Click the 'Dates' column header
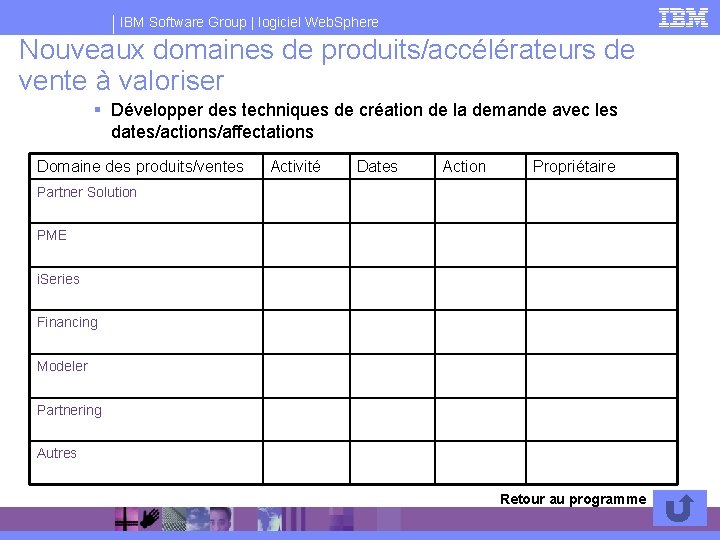720x540 pixels. 392,166
